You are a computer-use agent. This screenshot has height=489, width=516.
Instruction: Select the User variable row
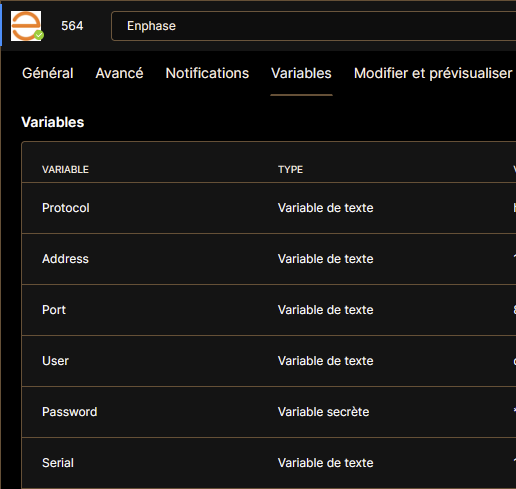(x=269, y=361)
